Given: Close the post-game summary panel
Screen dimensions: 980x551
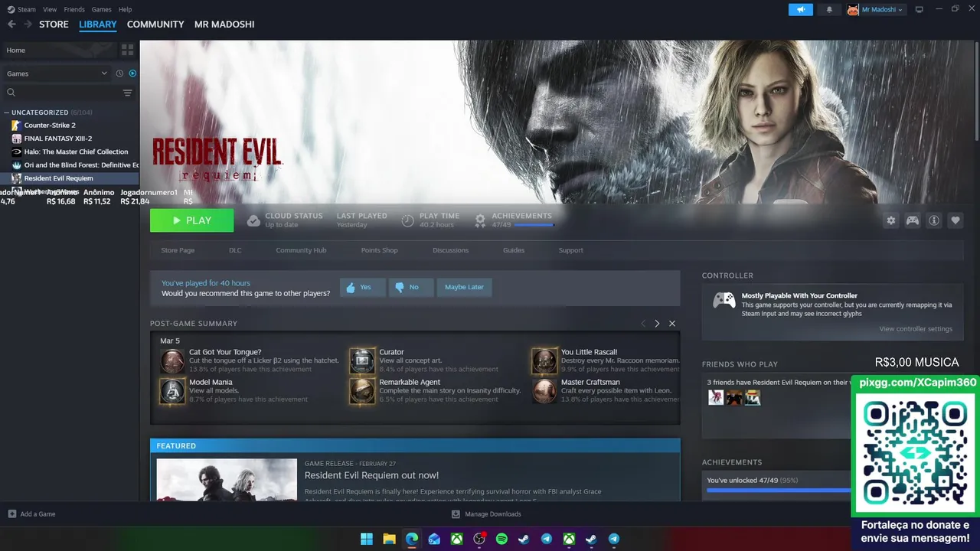Looking at the screenshot, I should [672, 324].
